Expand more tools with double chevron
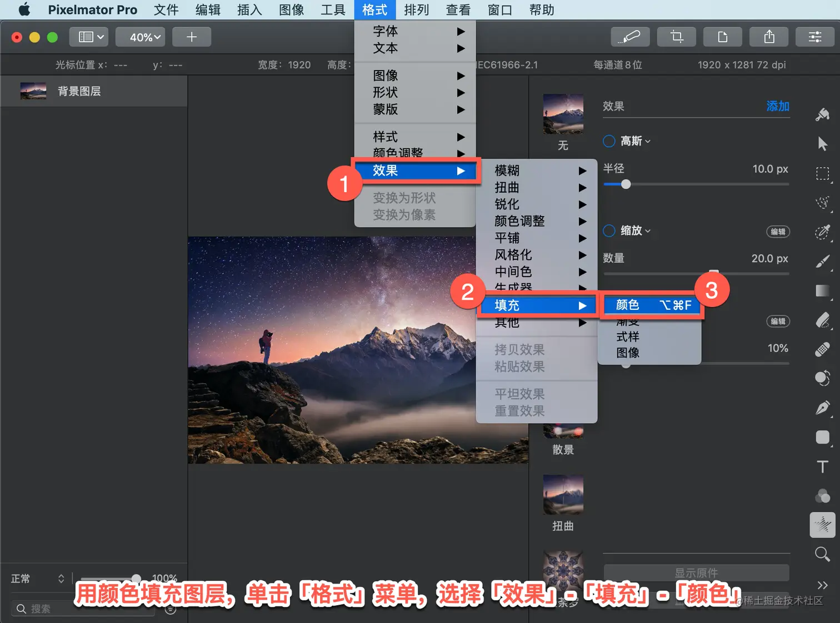This screenshot has width=840, height=623. point(822,585)
